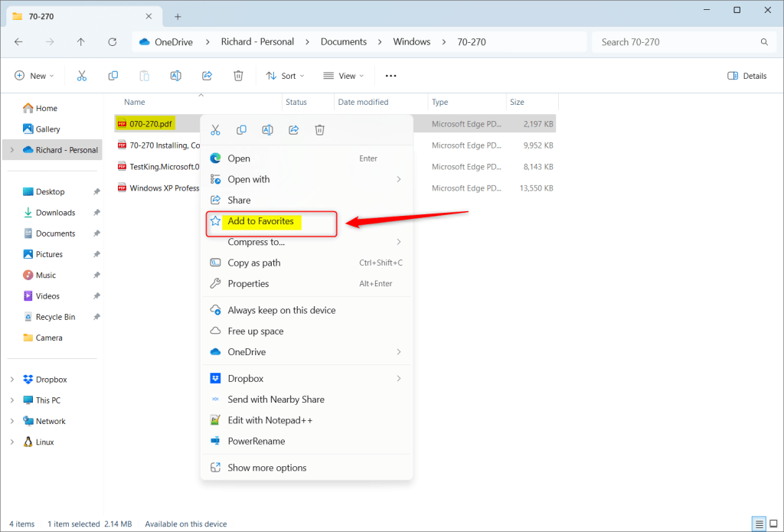Expand the 'Open with' submenu
The image size is (784, 532).
click(247, 179)
